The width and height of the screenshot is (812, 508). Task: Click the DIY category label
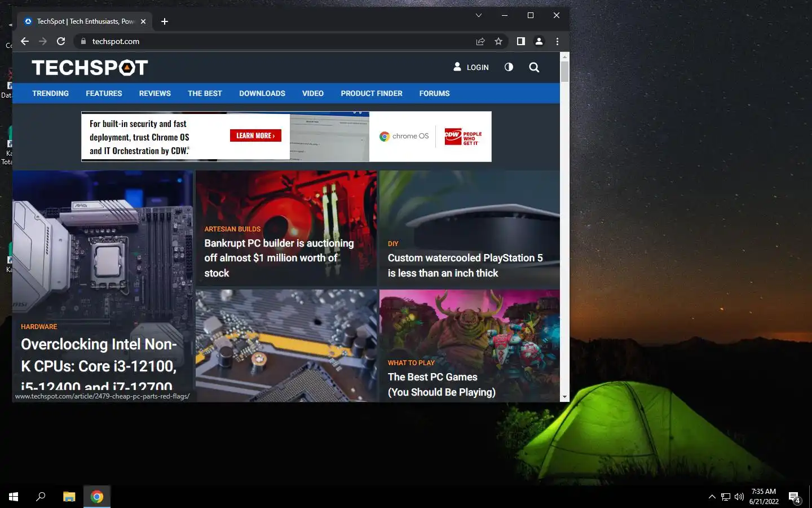point(393,244)
